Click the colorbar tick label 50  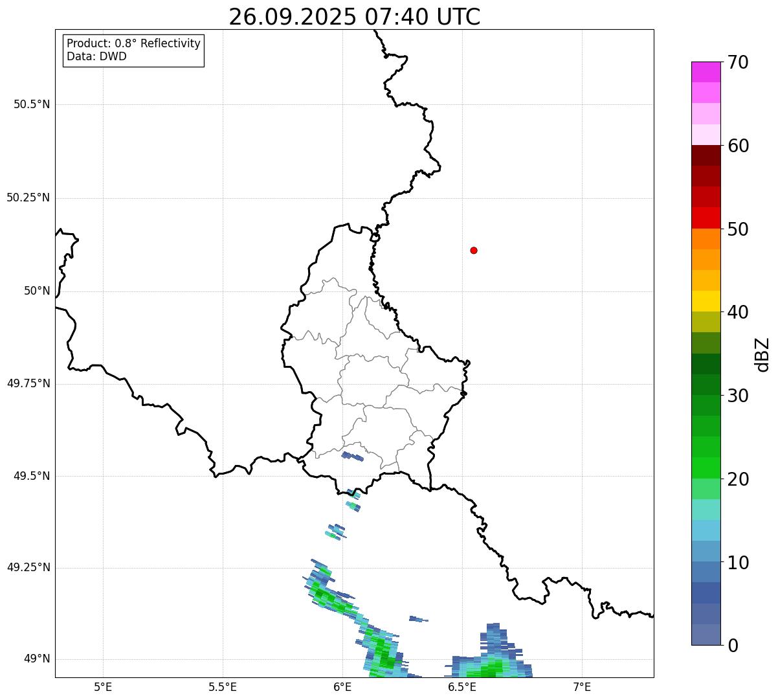[738, 229]
